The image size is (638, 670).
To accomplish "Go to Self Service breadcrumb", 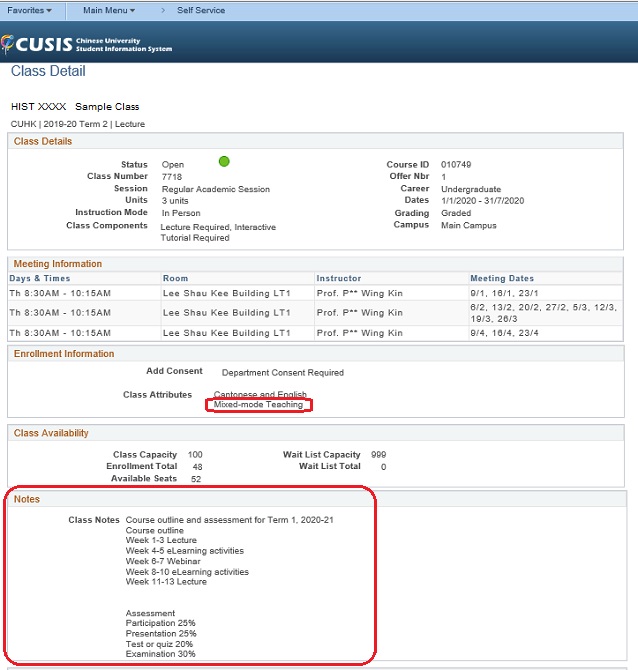I will point(200,11).
